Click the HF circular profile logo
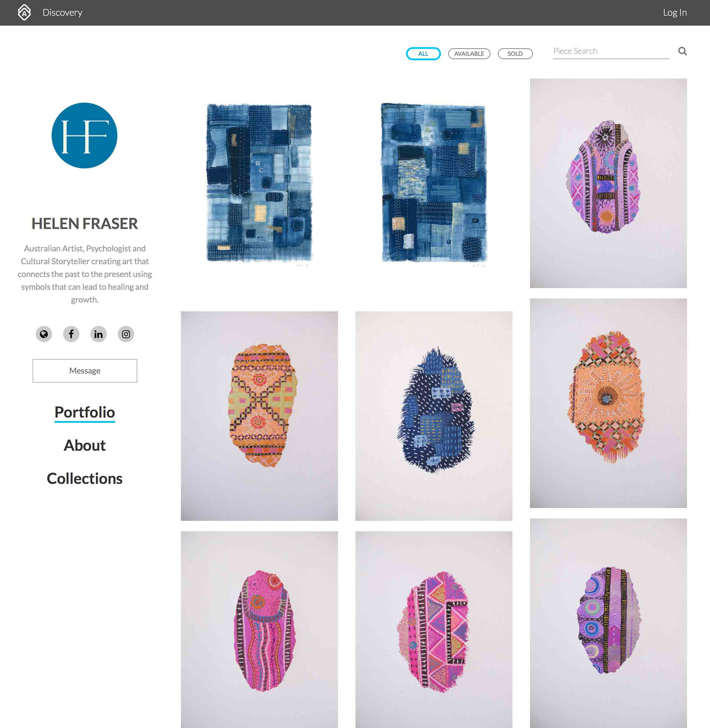 pyautogui.click(x=85, y=135)
